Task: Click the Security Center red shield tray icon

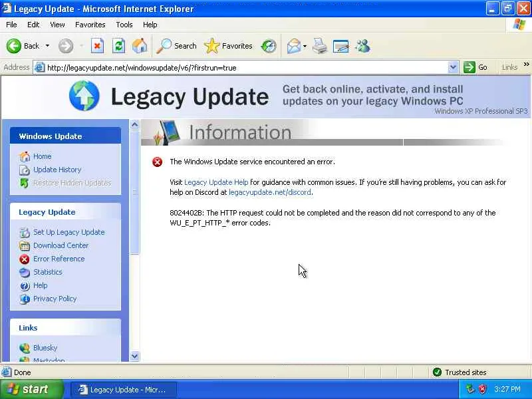Action: [x=483, y=389]
